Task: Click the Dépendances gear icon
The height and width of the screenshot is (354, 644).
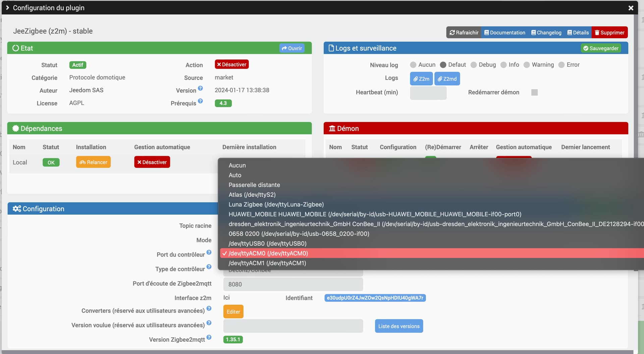Action: coord(15,128)
